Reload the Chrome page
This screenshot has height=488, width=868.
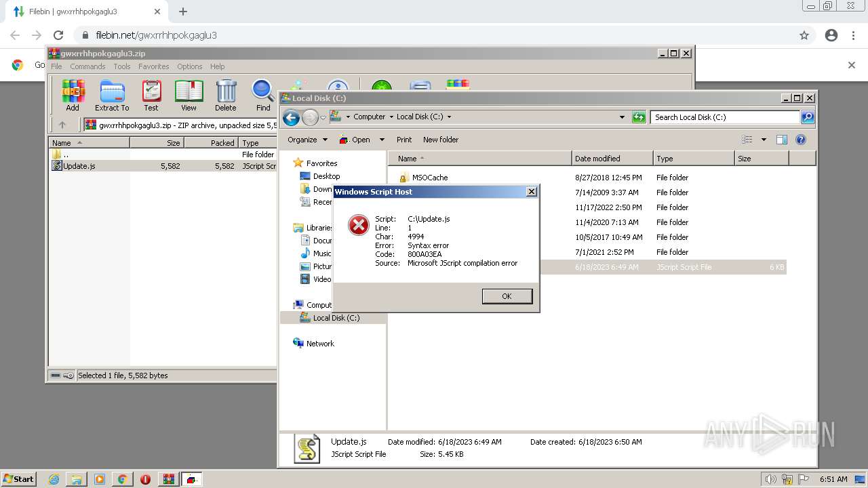pos(58,35)
